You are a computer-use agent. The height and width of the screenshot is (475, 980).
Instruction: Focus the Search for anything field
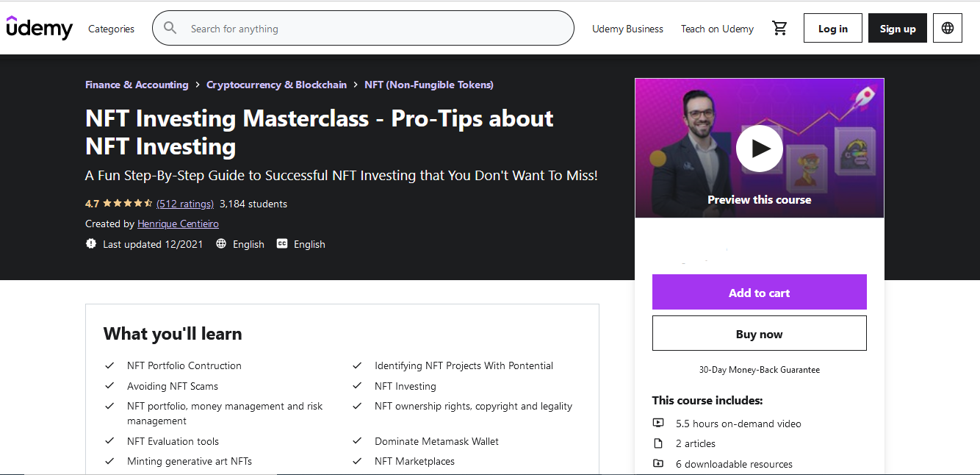pyautogui.click(x=363, y=28)
